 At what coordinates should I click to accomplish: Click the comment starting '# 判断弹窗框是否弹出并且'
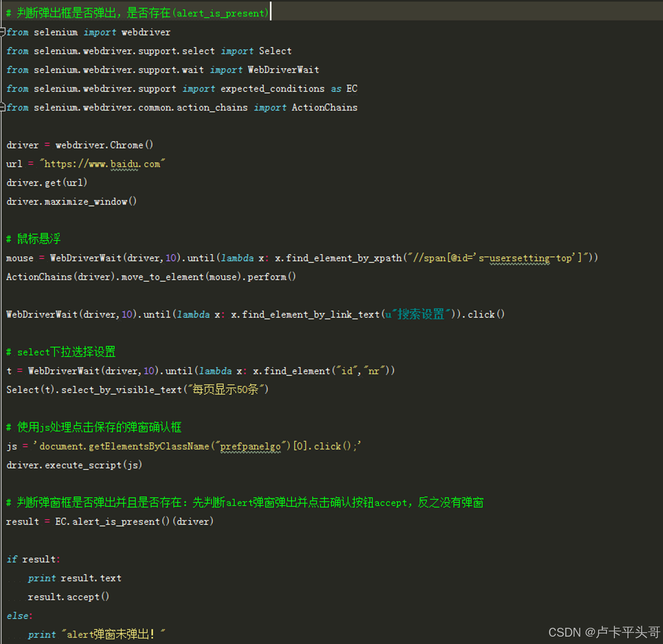[245, 502]
